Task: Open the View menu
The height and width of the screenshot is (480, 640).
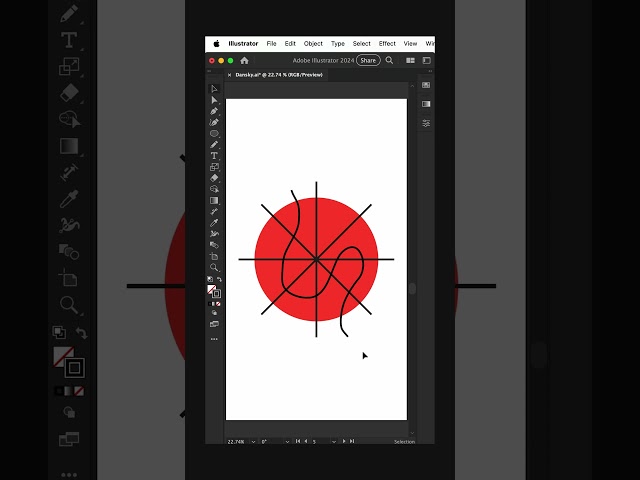Action: tap(410, 44)
